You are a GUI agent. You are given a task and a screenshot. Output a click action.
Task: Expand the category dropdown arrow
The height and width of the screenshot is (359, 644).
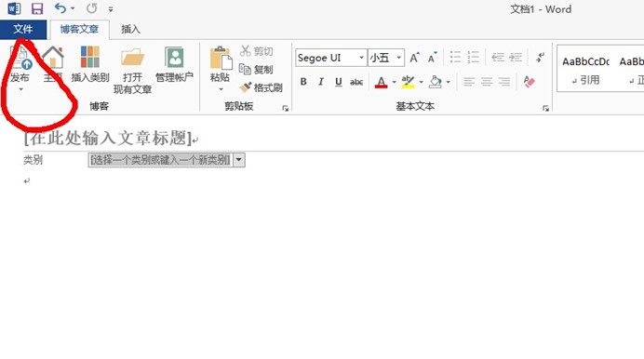(239, 160)
